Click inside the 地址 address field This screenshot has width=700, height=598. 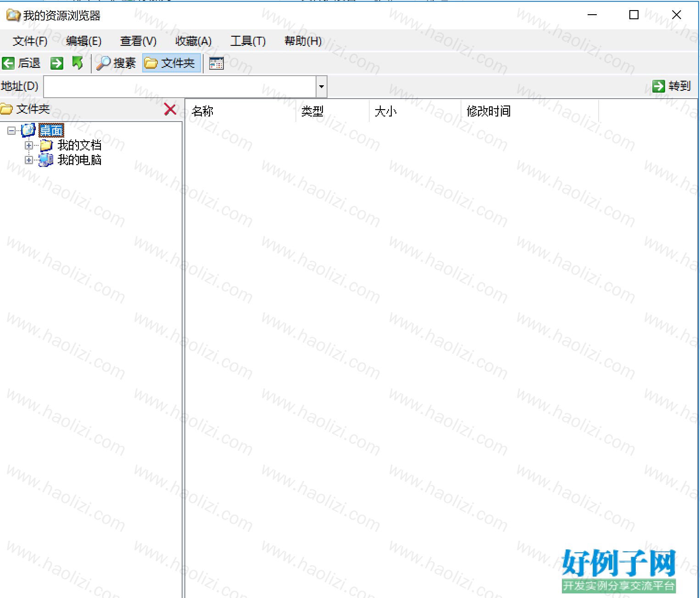point(180,87)
